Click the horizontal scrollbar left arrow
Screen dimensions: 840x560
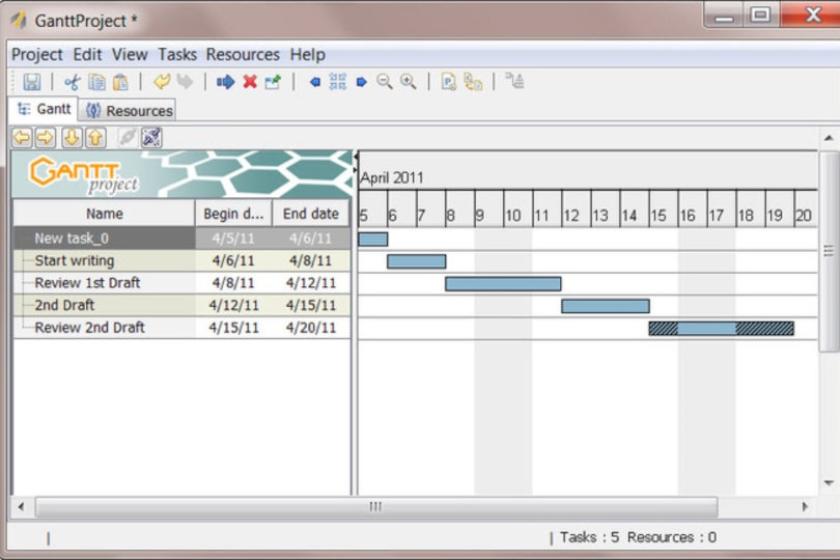tap(21, 506)
